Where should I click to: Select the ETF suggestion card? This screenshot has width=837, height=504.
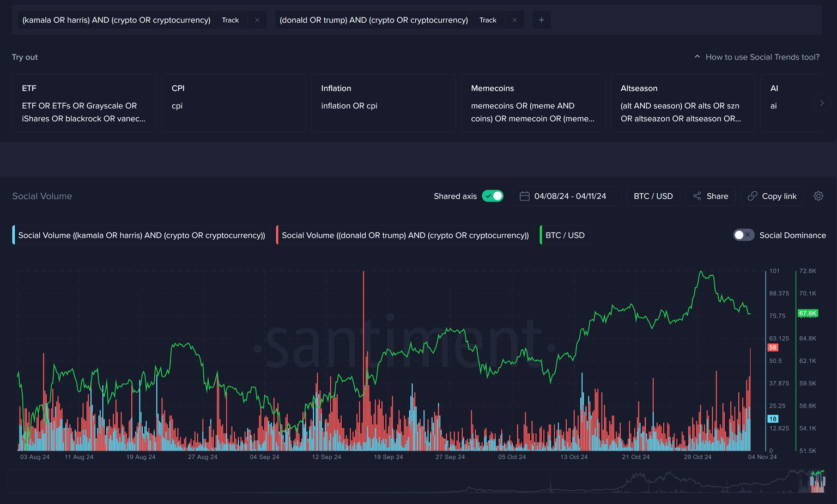click(84, 103)
